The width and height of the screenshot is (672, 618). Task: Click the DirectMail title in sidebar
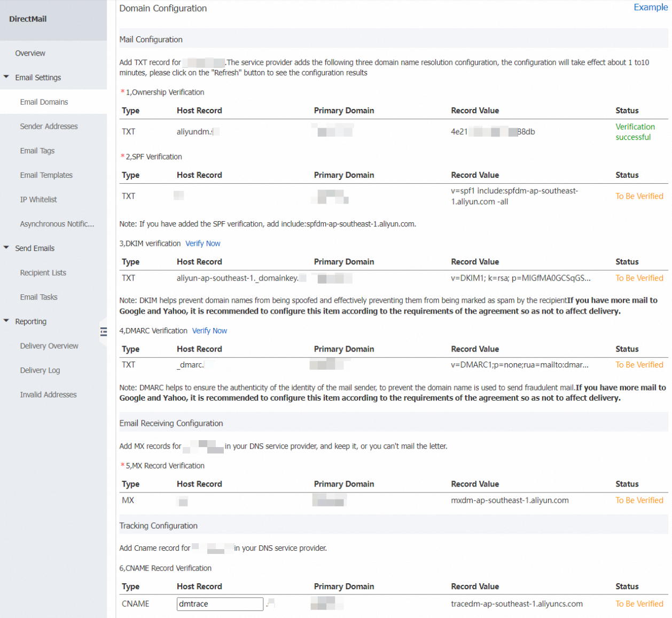click(28, 19)
